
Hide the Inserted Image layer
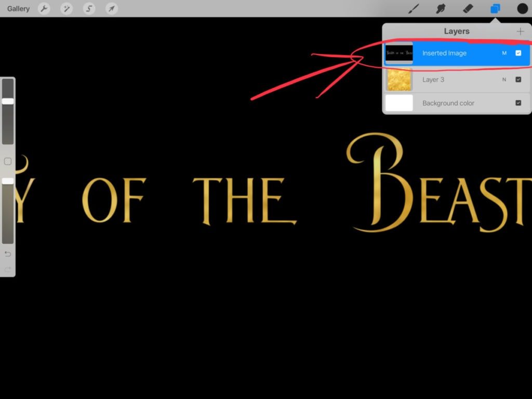518,53
